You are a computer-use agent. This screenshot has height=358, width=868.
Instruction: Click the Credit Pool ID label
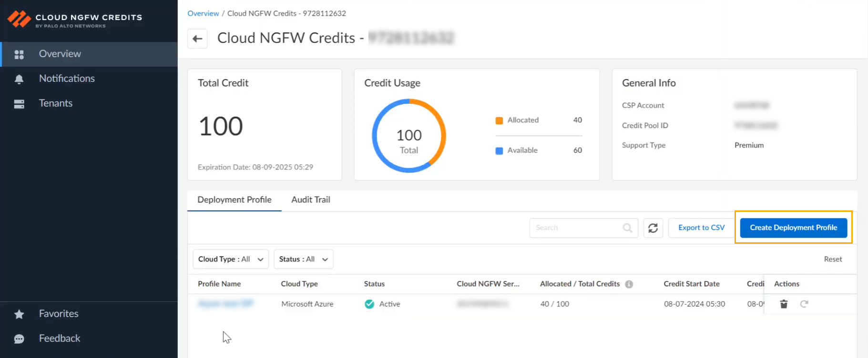645,125
